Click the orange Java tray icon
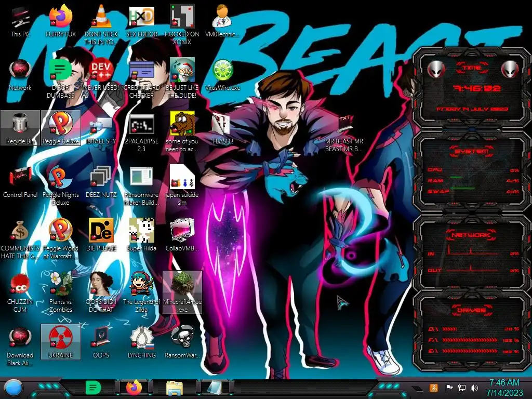 click(434, 388)
